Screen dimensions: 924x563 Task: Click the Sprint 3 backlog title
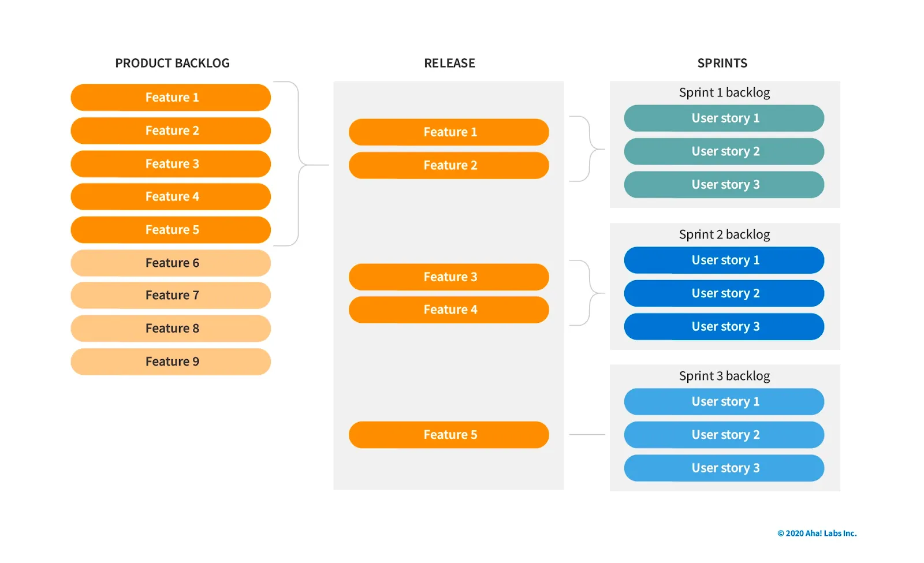click(724, 376)
